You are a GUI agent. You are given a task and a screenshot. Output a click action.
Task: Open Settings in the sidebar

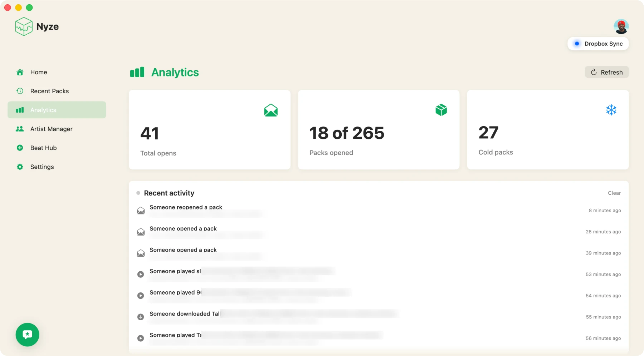(57, 167)
